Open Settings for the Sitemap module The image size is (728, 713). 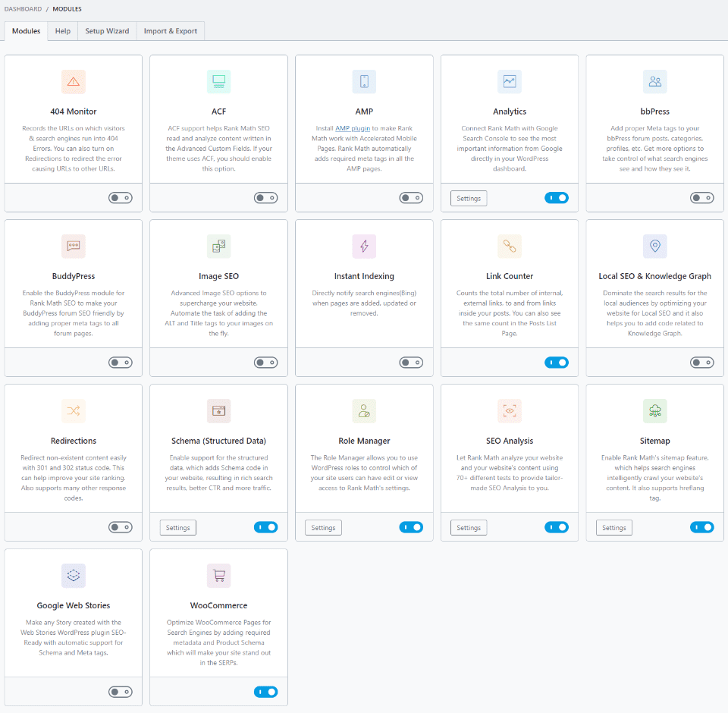coord(614,528)
